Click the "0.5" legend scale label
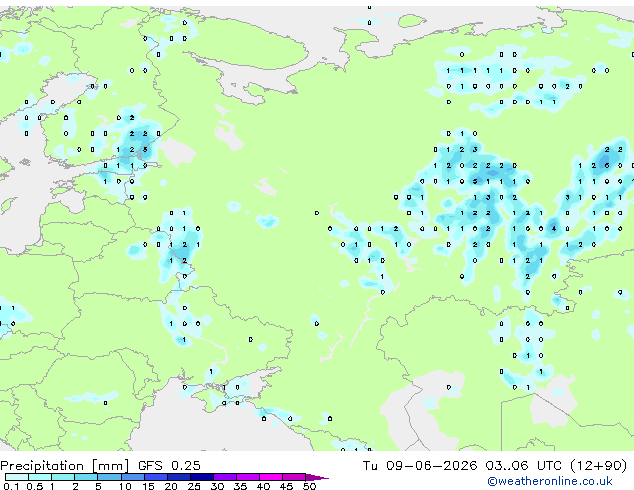The image size is (634, 490). pyautogui.click(x=34, y=486)
